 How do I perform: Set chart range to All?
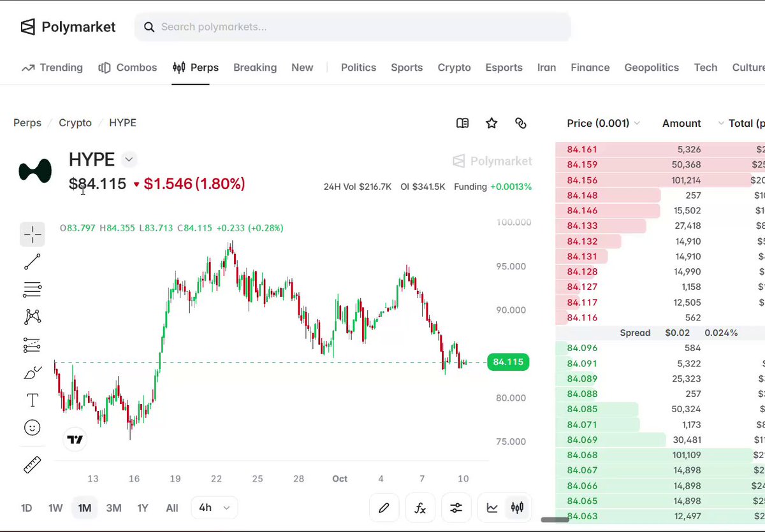pos(172,508)
